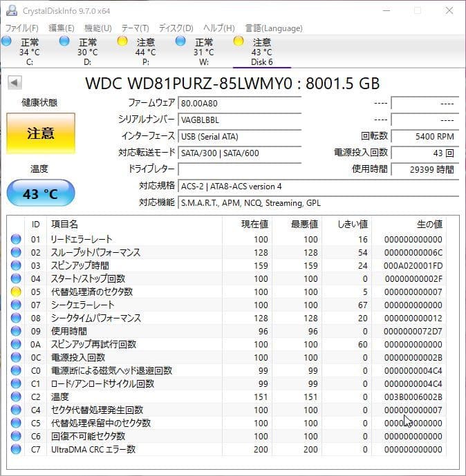Click the blue status orb for ID C2
Image resolution: width=466 pixels, height=476 pixels.
click(16, 397)
